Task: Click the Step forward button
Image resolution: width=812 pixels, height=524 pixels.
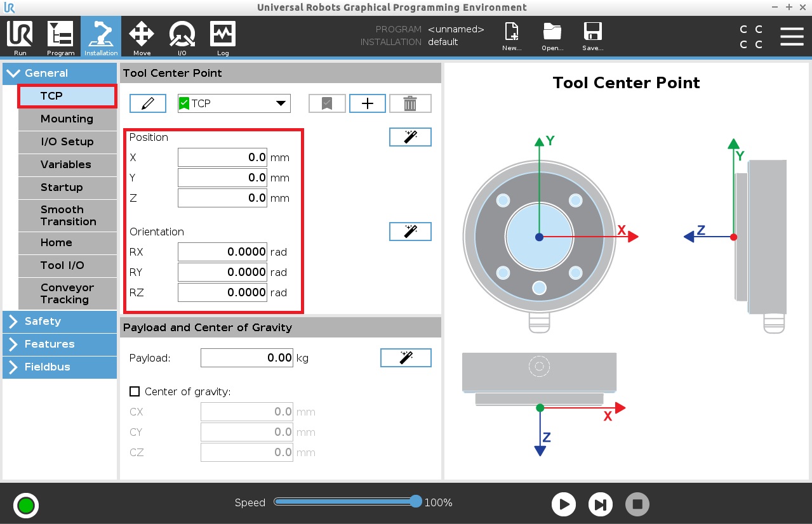Action: point(601,504)
